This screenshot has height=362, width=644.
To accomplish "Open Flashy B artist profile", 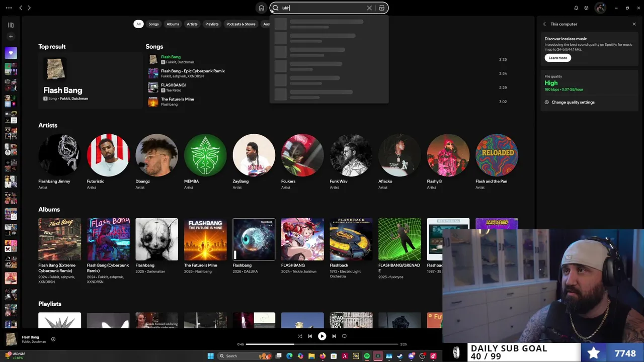I will [448, 162].
